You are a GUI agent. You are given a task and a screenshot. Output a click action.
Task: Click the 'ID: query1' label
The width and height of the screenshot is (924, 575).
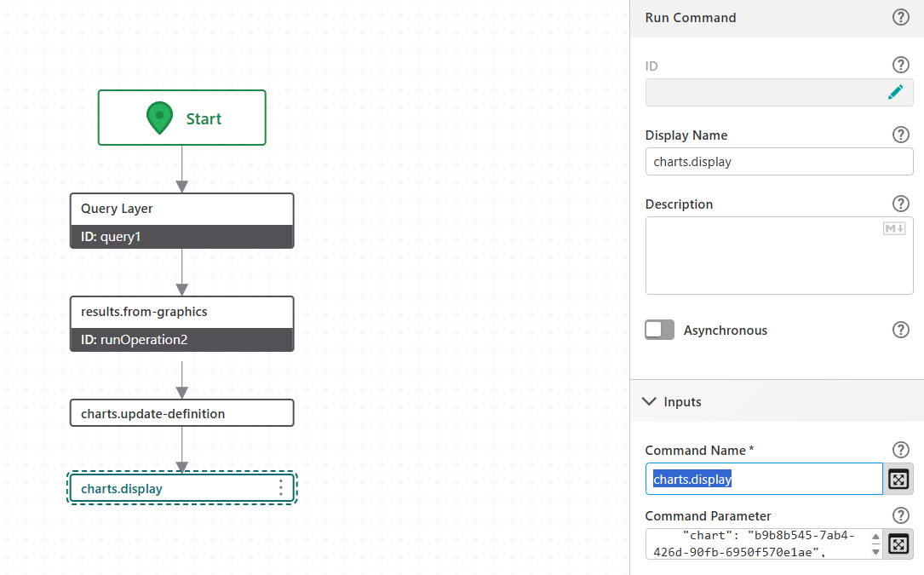111,237
